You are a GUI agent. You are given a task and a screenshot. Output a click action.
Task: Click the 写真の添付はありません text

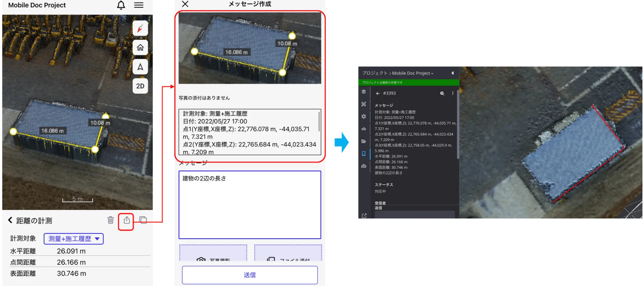(204, 98)
